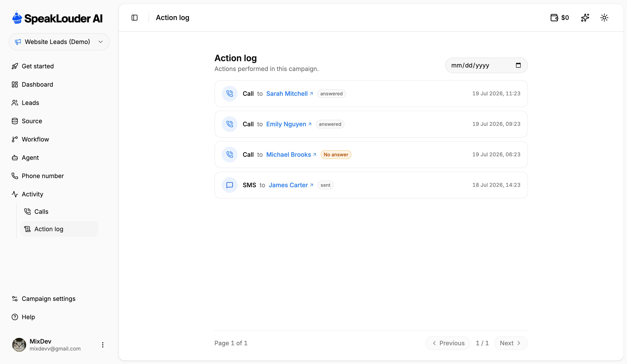Click the sent badge for James Carter
Viewport: 627px width, 364px height.
click(x=325, y=185)
